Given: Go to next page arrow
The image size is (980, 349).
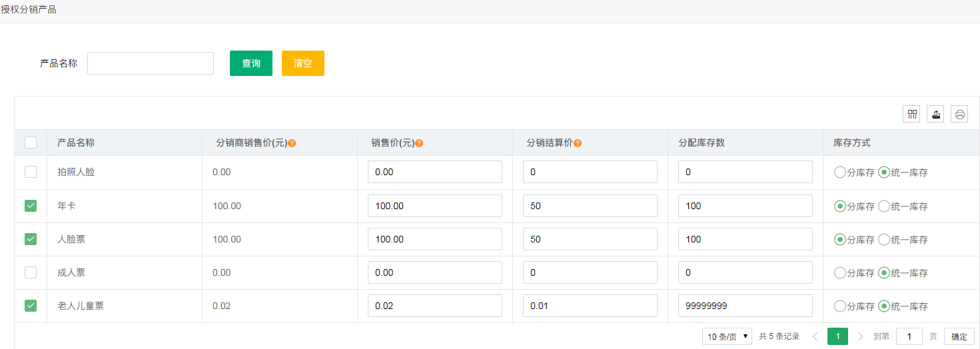Looking at the screenshot, I should coord(861,336).
